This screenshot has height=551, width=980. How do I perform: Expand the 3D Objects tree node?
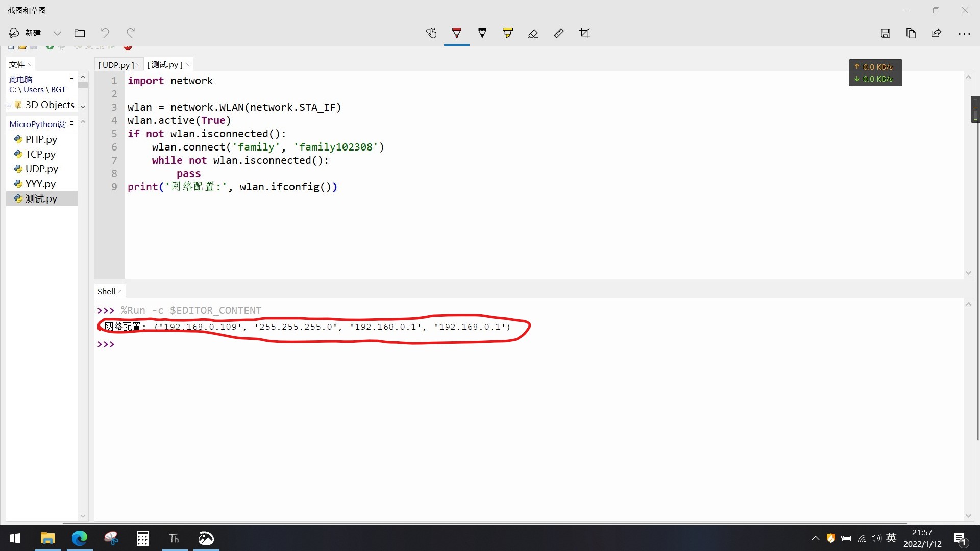[9, 105]
